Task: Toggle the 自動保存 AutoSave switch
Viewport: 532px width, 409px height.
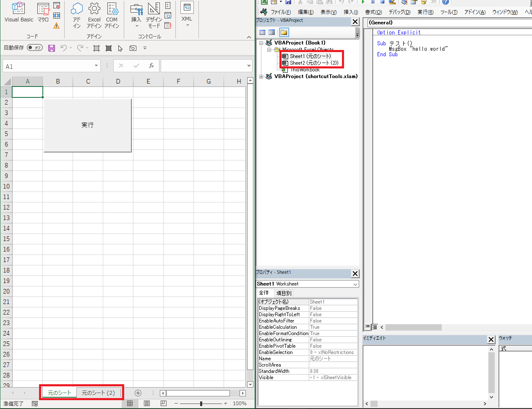Action: (x=35, y=48)
